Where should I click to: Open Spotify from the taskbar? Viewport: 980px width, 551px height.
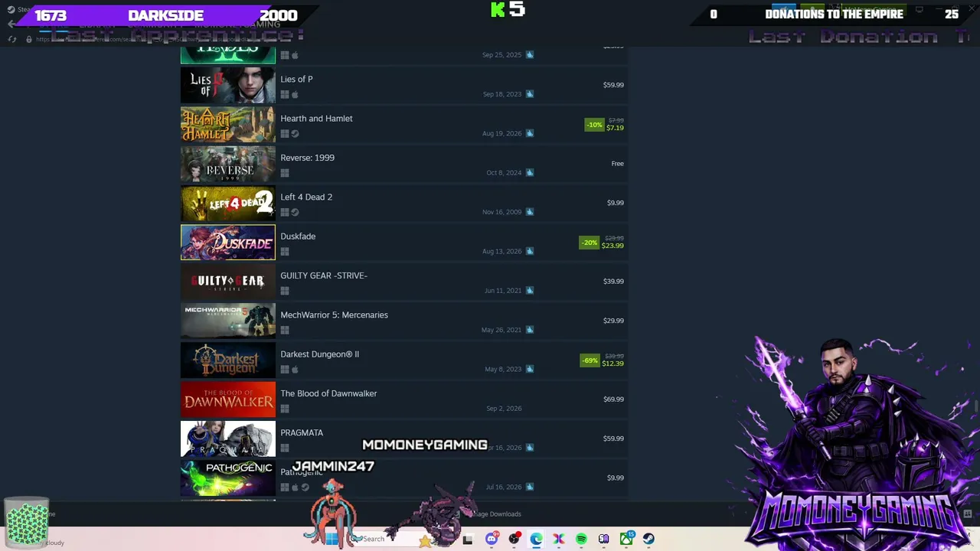(581, 539)
